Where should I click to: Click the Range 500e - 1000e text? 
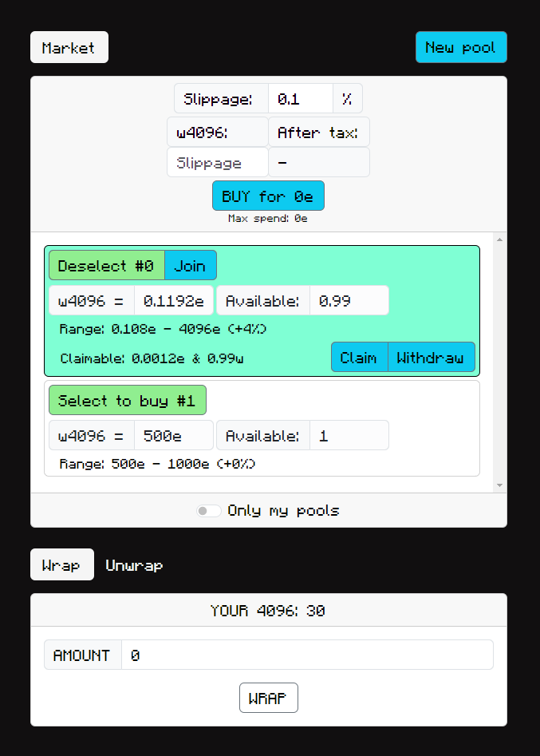tap(157, 465)
